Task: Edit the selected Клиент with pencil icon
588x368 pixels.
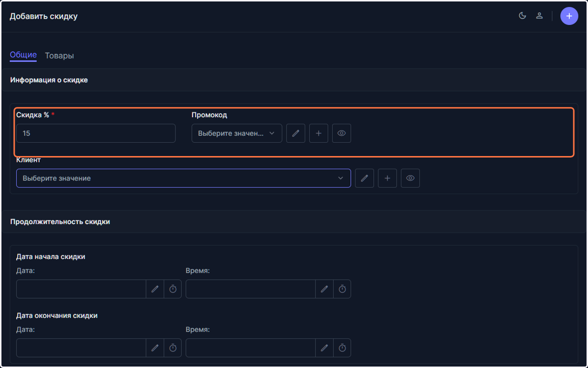Action: (x=364, y=178)
